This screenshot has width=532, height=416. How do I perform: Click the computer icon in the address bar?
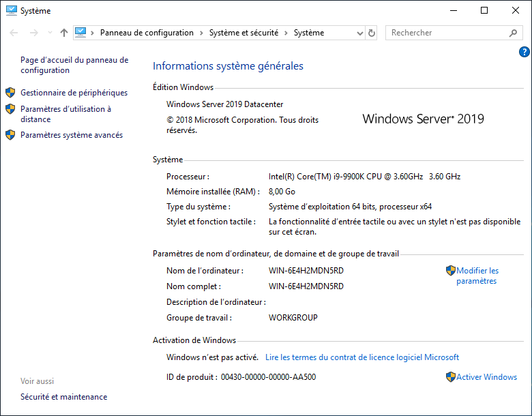[80, 32]
